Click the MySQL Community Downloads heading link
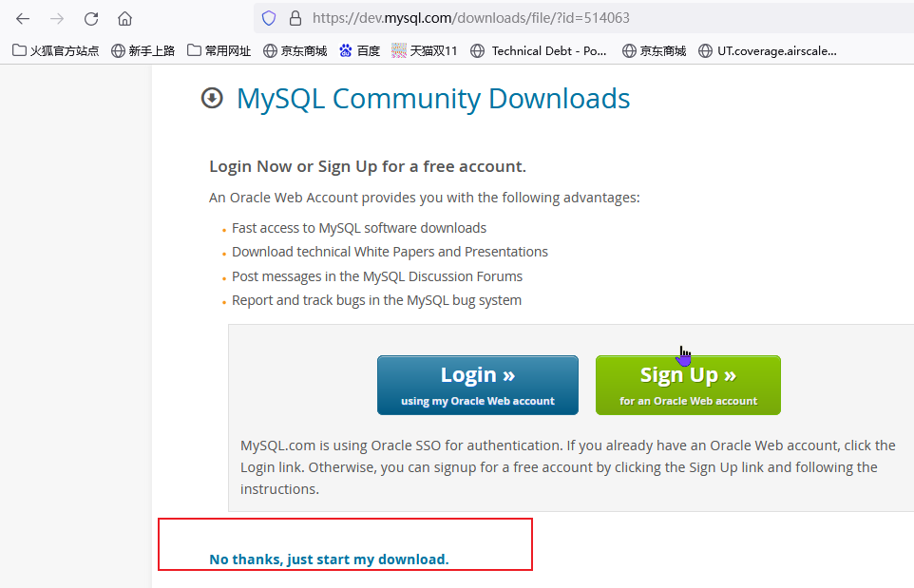The height and width of the screenshot is (588, 914). coord(433,98)
